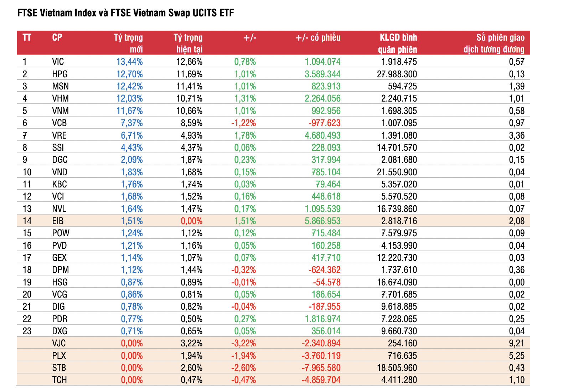Click the 'KLGD bình quân phiên' header
The height and width of the screenshot is (392, 568).
click(398, 43)
